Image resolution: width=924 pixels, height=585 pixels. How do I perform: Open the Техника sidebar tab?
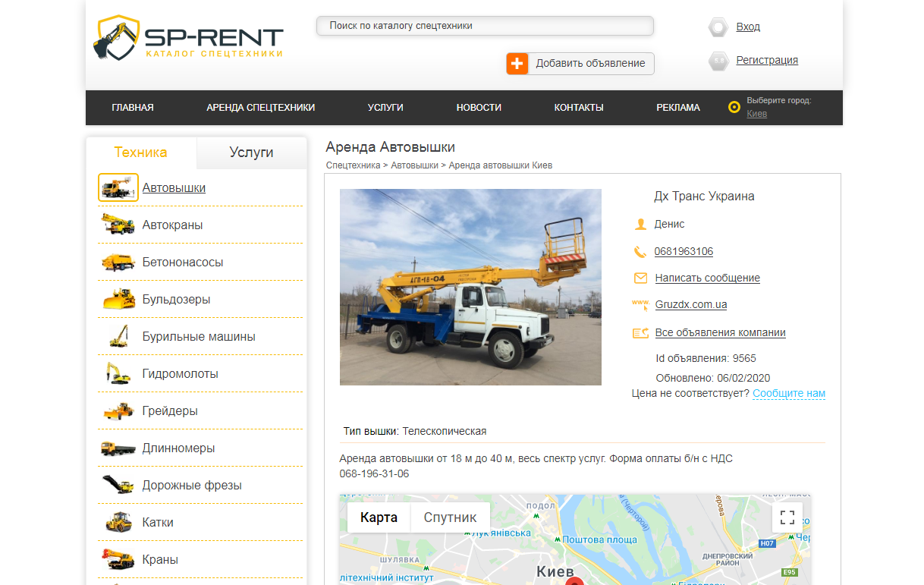click(140, 153)
